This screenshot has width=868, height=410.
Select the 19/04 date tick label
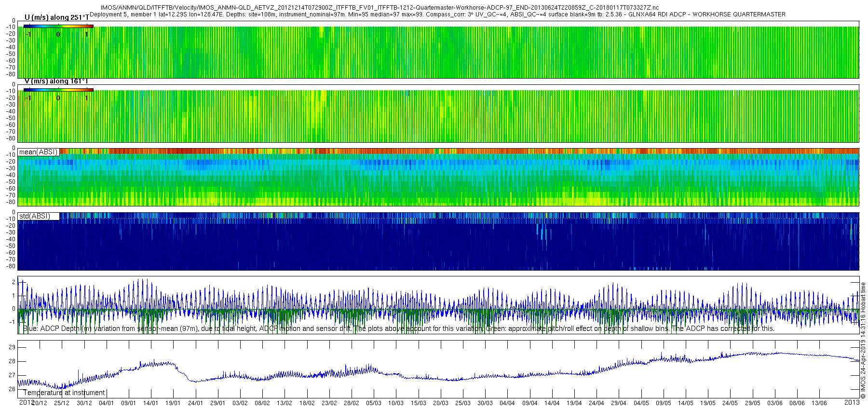pyautogui.click(x=574, y=403)
